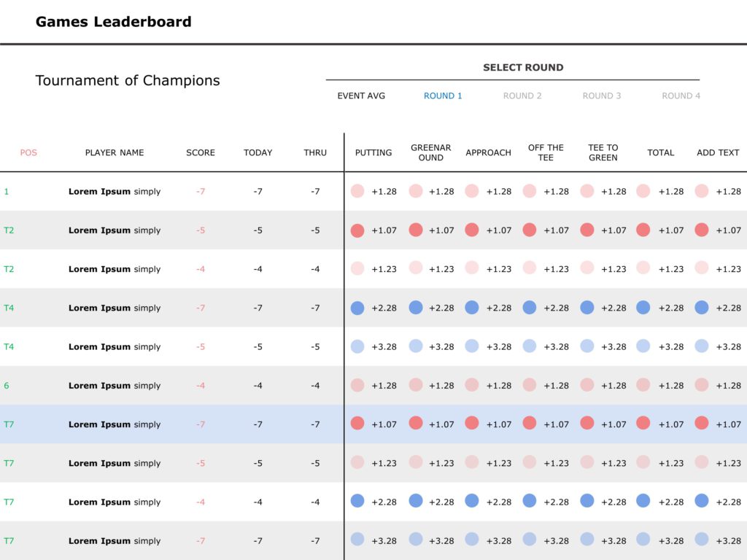The width and height of the screenshot is (747, 560).
Task: Click the Greenaround indicator in row 6
Action: pyautogui.click(x=416, y=385)
